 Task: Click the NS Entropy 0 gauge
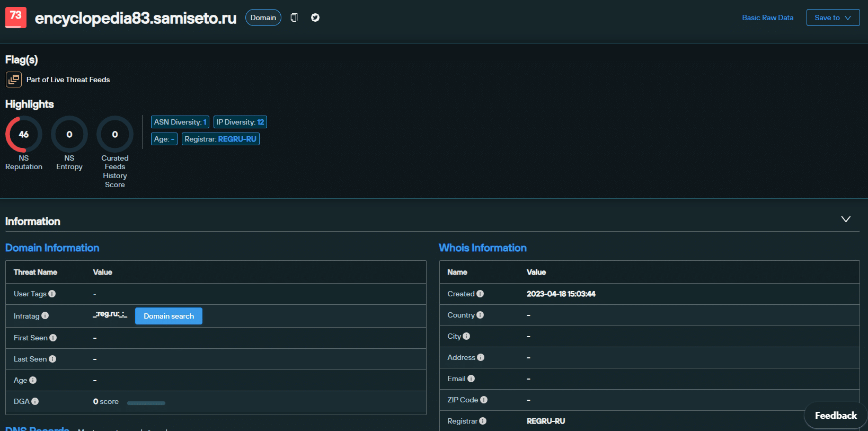click(69, 134)
